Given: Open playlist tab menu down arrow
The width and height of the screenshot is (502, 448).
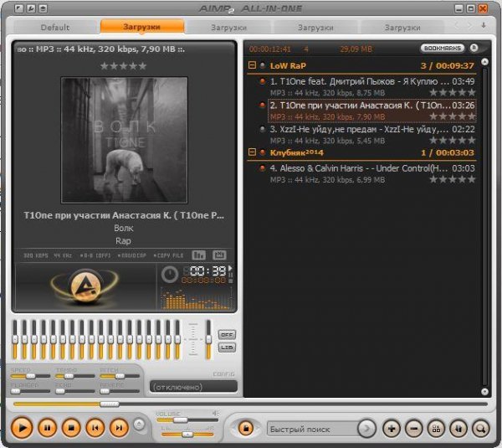Looking at the screenshot, I should (x=484, y=25).
